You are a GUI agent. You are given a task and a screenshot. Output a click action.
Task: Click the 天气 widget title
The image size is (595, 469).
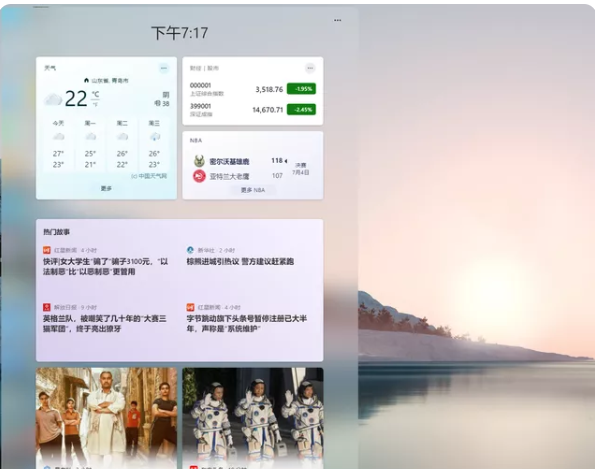pos(50,68)
